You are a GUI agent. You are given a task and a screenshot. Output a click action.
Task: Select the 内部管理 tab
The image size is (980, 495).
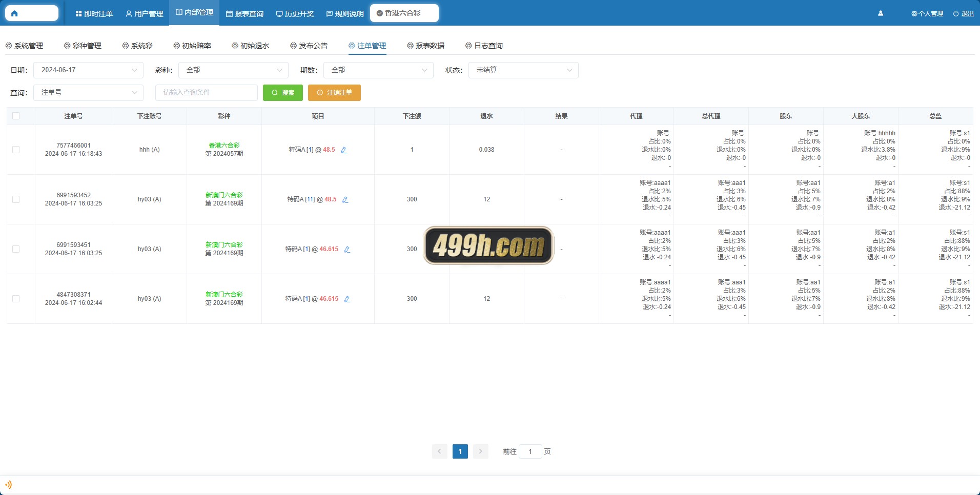tap(194, 12)
